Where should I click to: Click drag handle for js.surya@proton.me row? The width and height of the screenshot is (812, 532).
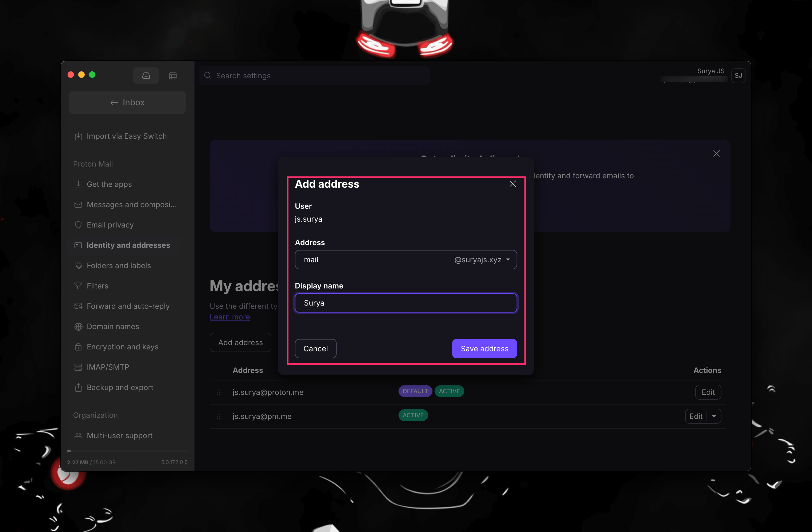(218, 392)
